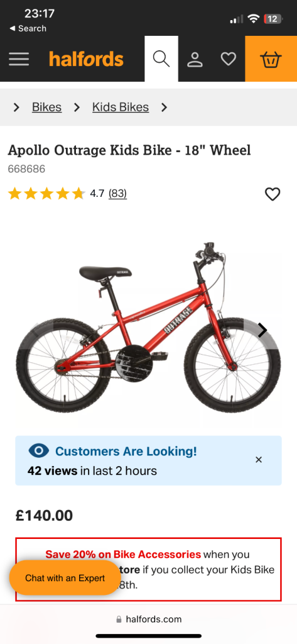297x644 pixels.
Task: Tap the star rating
Action: point(46,194)
